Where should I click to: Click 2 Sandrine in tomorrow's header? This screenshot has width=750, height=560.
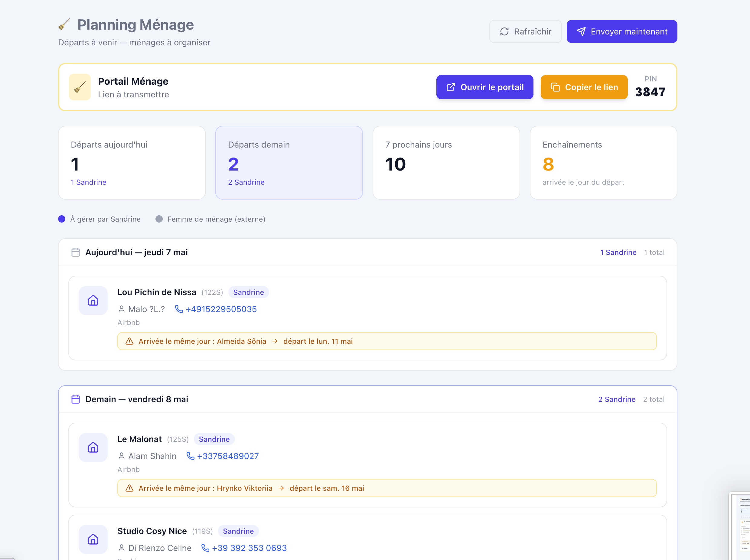[617, 399]
